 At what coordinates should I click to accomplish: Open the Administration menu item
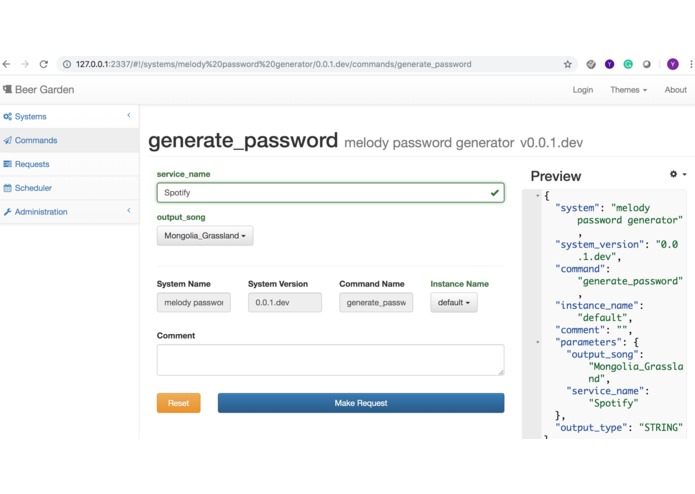[x=70, y=212]
